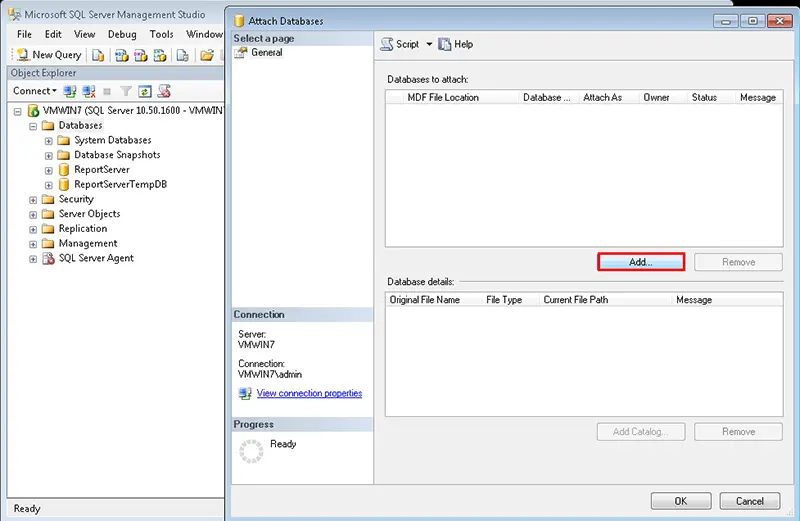The image size is (800, 521).
Task: Click the Analysis Services XMLA Query icon
Action: coord(160,55)
